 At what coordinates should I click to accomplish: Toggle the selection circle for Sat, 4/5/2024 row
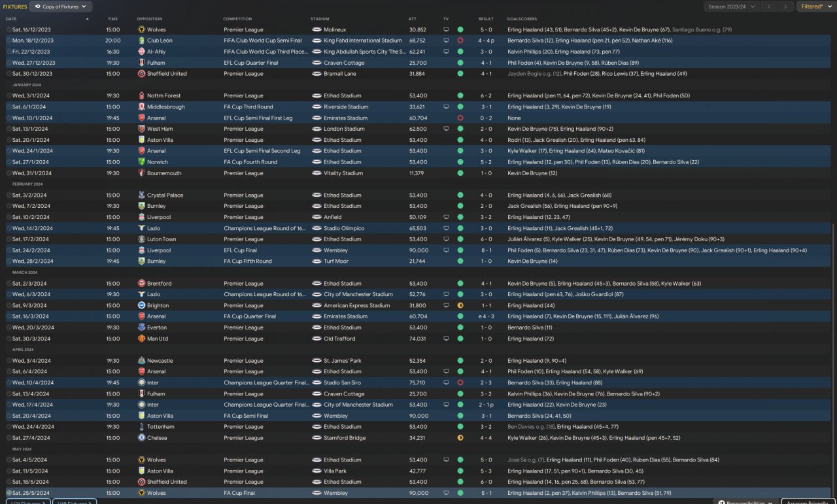coord(9,460)
